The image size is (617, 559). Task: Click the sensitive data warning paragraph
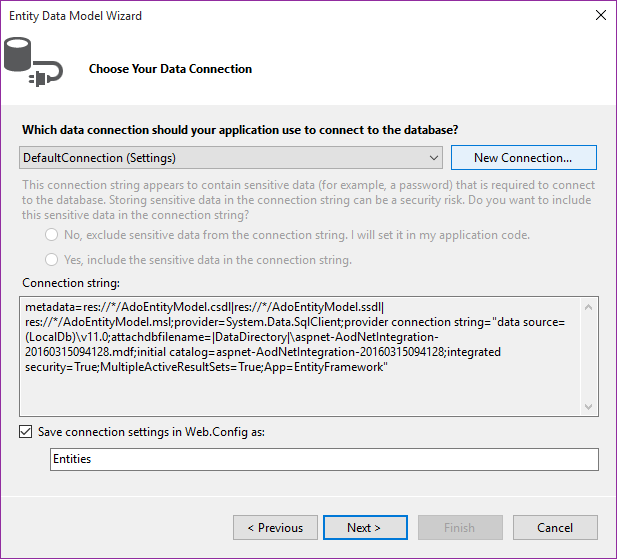(308, 200)
